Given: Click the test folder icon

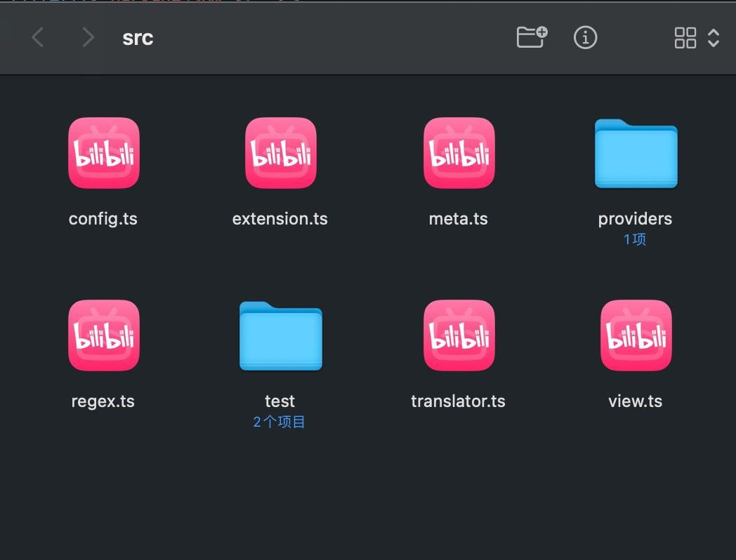Looking at the screenshot, I should tap(280, 336).
